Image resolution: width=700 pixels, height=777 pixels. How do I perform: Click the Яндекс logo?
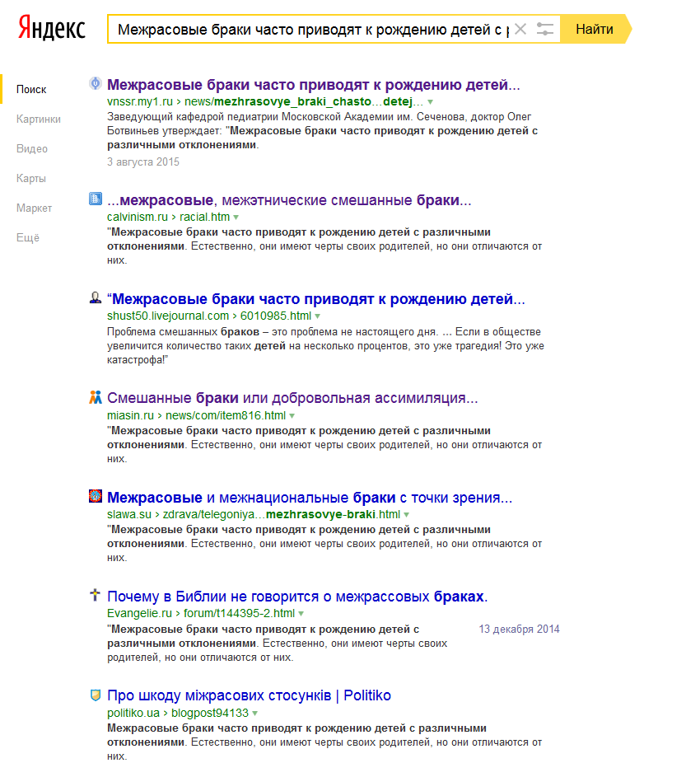(x=52, y=28)
